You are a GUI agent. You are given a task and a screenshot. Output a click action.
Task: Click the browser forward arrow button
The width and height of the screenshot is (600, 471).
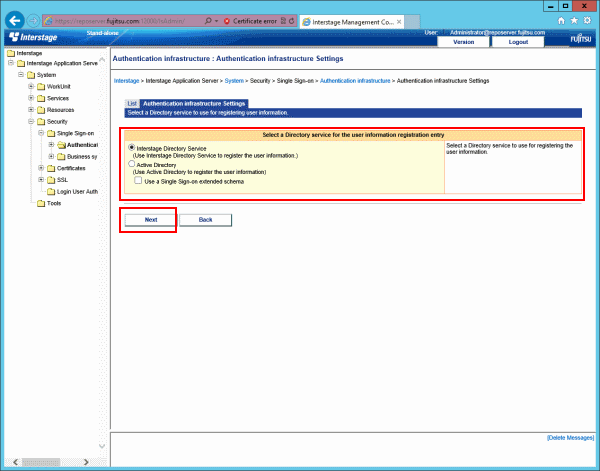point(33,21)
